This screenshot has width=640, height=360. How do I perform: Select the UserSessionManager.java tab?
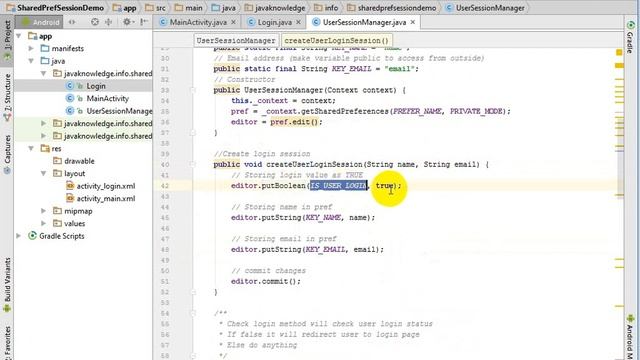click(x=364, y=22)
